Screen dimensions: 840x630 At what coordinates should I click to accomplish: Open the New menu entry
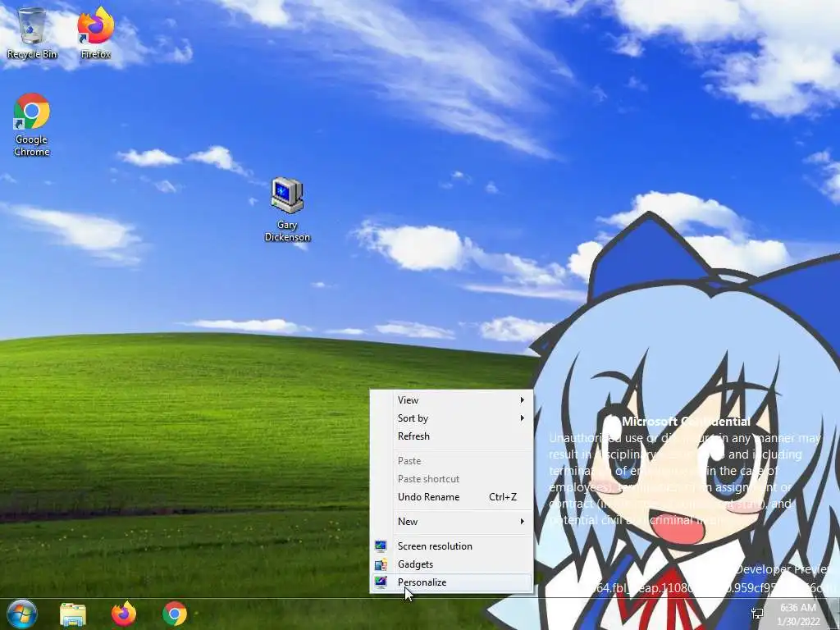pos(451,522)
